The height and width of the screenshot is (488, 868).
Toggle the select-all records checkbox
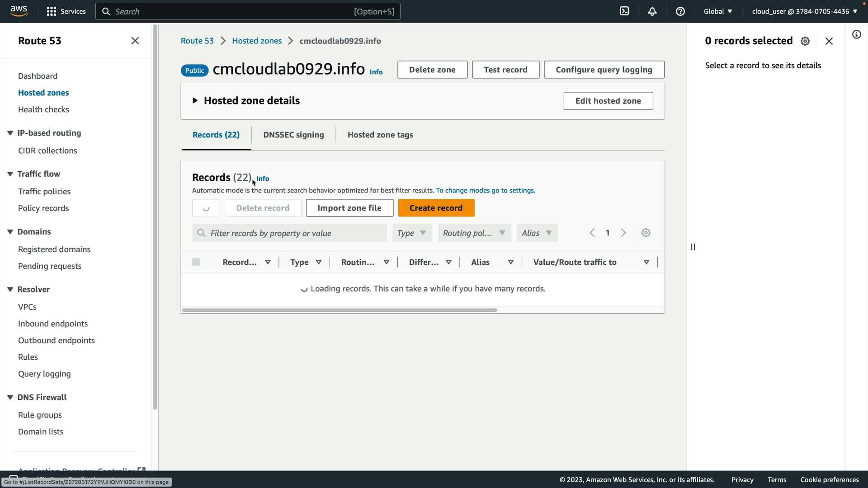(196, 262)
